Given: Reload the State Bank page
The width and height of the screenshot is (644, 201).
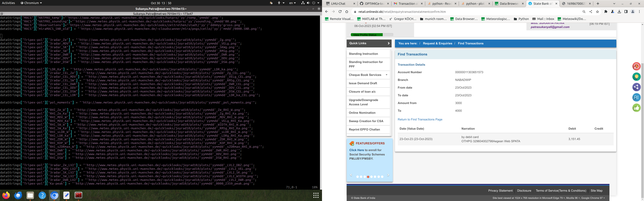Looking at the screenshot, I should (x=340, y=12).
